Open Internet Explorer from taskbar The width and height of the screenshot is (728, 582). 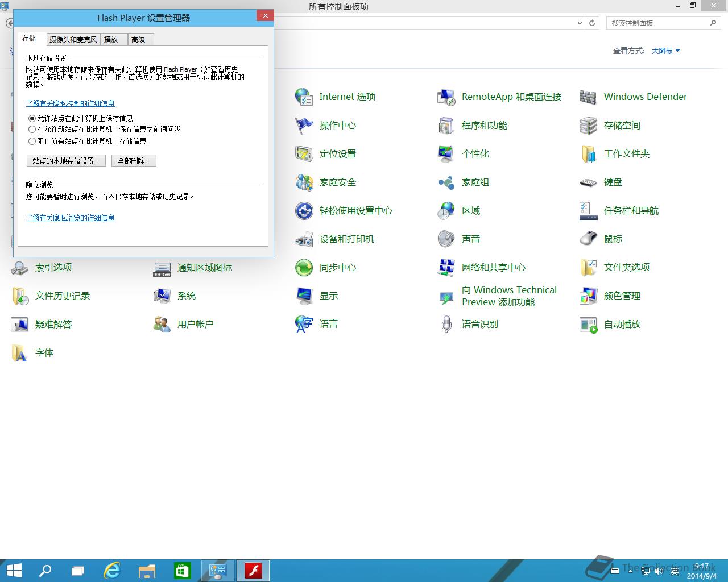[x=113, y=571]
